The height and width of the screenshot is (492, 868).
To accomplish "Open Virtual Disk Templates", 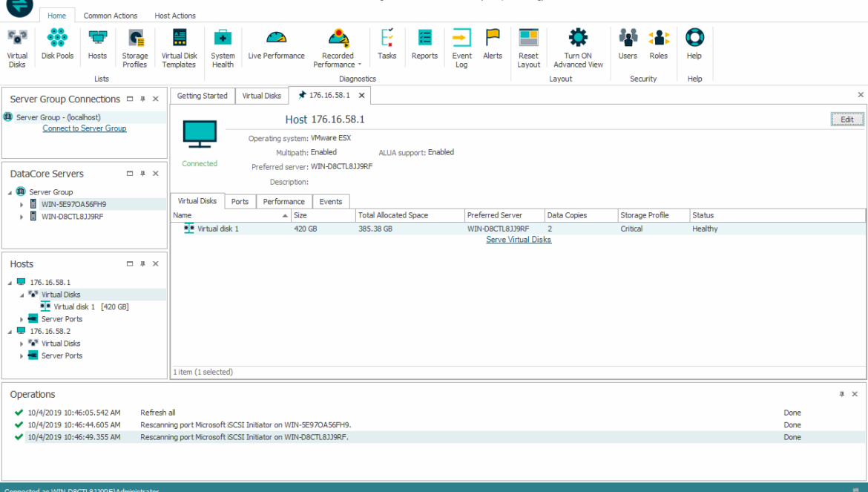I will pyautogui.click(x=179, y=48).
